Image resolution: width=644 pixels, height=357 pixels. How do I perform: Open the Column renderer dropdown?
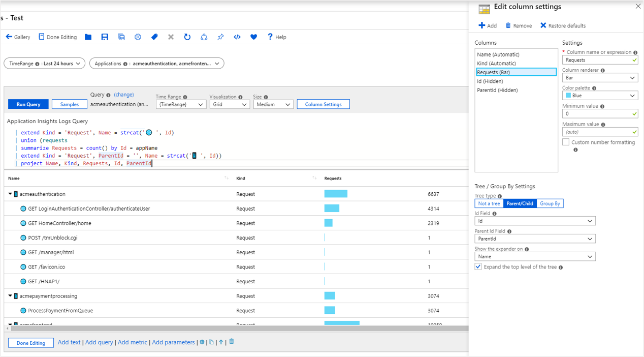pos(600,78)
